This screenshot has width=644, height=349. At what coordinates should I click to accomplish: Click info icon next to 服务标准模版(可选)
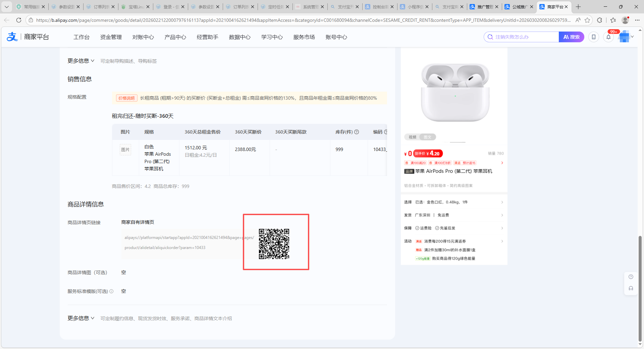[111, 291]
